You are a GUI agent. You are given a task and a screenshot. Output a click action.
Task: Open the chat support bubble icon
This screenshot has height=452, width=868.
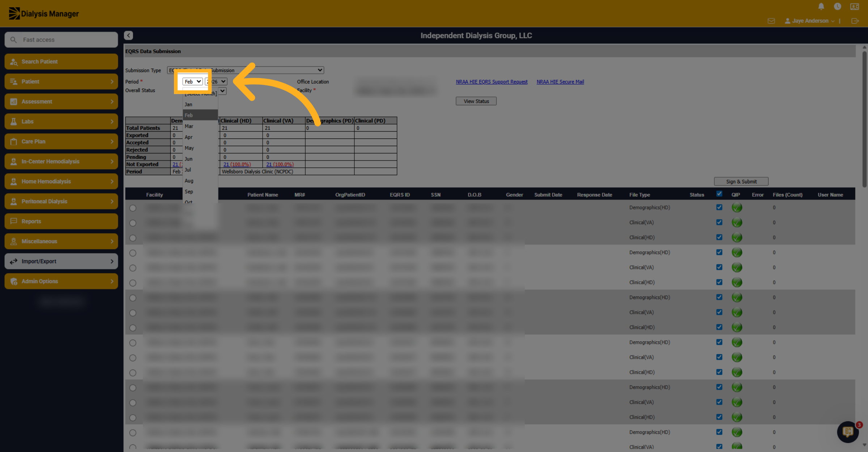point(848,431)
